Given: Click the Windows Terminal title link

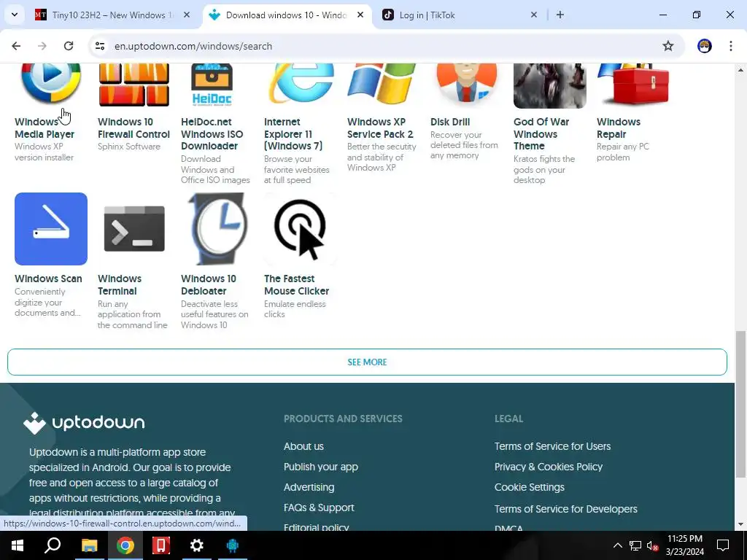Looking at the screenshot, I should tap(120, 285).
